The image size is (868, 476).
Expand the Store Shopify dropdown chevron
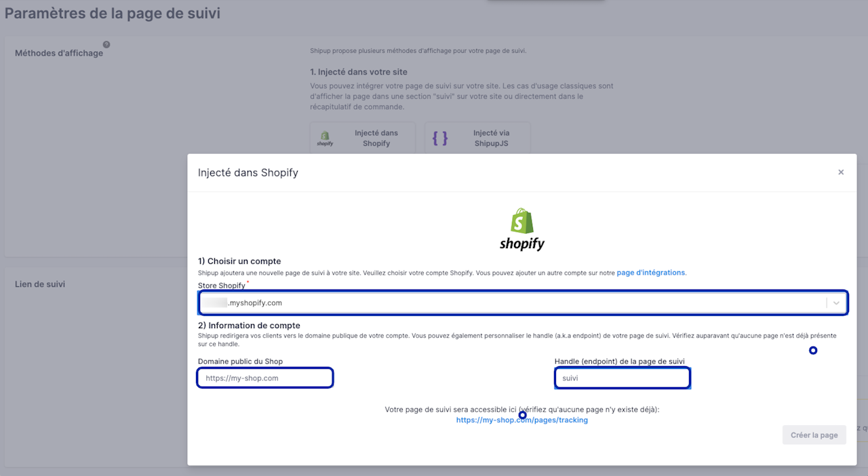coord(837,303)
